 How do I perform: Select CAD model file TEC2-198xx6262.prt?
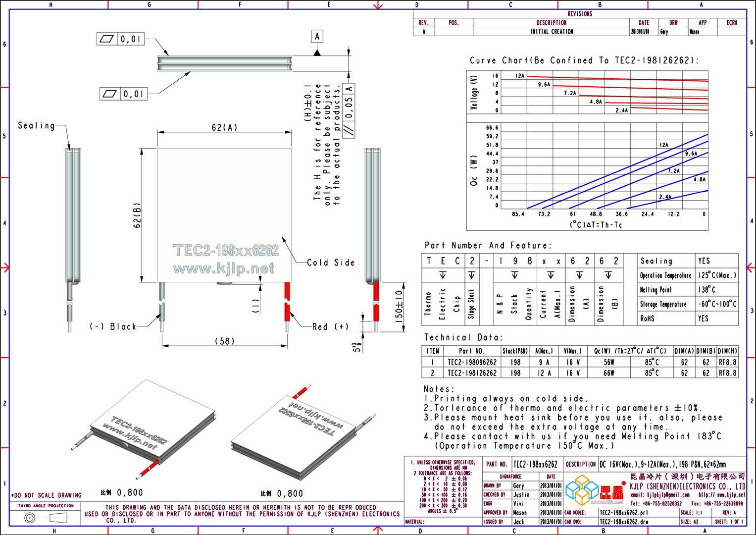623,513
